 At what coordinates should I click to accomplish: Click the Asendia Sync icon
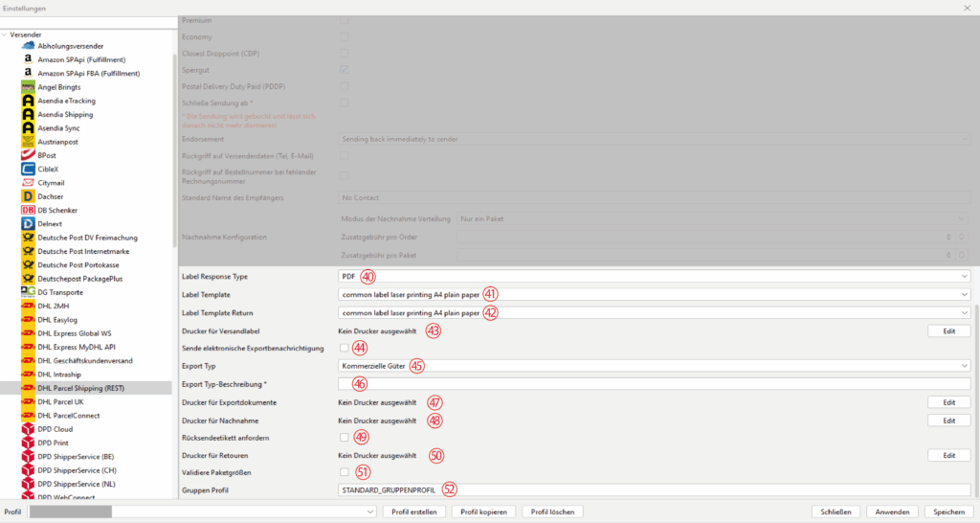point(28,128)
